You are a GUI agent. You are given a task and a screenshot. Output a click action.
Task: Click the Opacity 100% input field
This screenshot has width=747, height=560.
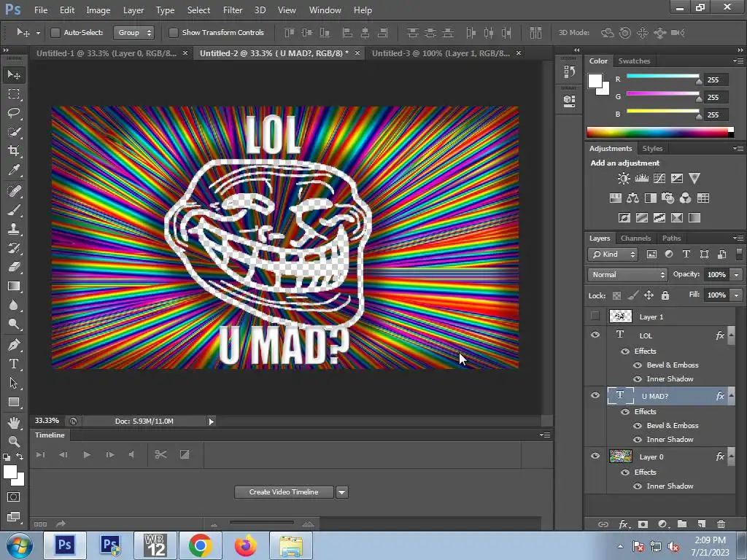click(716, 275)
